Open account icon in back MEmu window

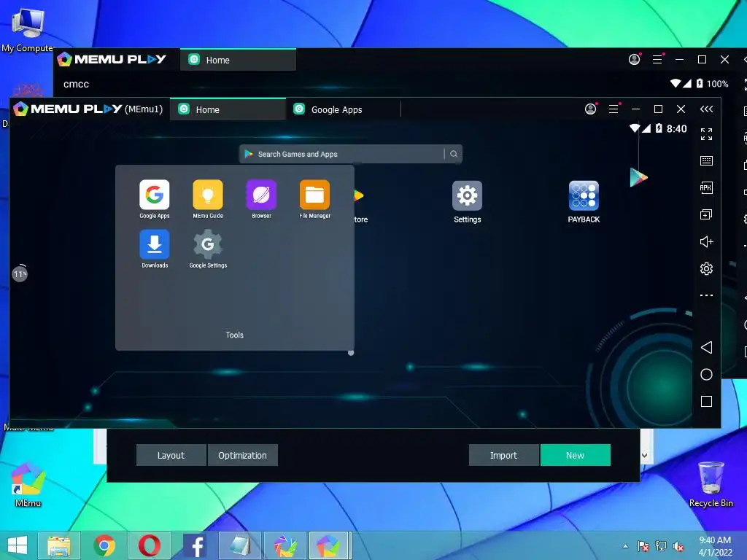(x=634, y=60)
